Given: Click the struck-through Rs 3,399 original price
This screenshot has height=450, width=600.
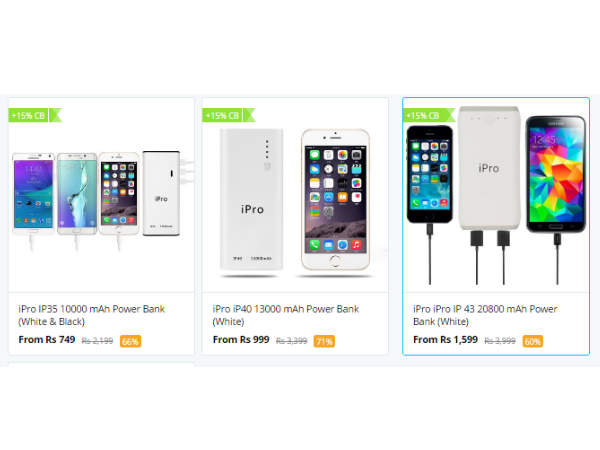Looking at the screenshot, I should click(292, 341).
